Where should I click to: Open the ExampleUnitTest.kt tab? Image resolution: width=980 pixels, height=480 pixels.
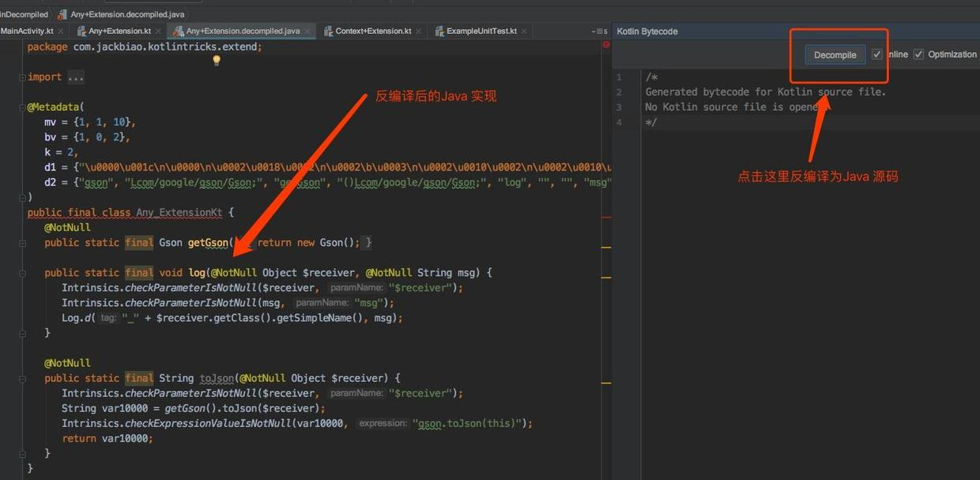point(481,31)
